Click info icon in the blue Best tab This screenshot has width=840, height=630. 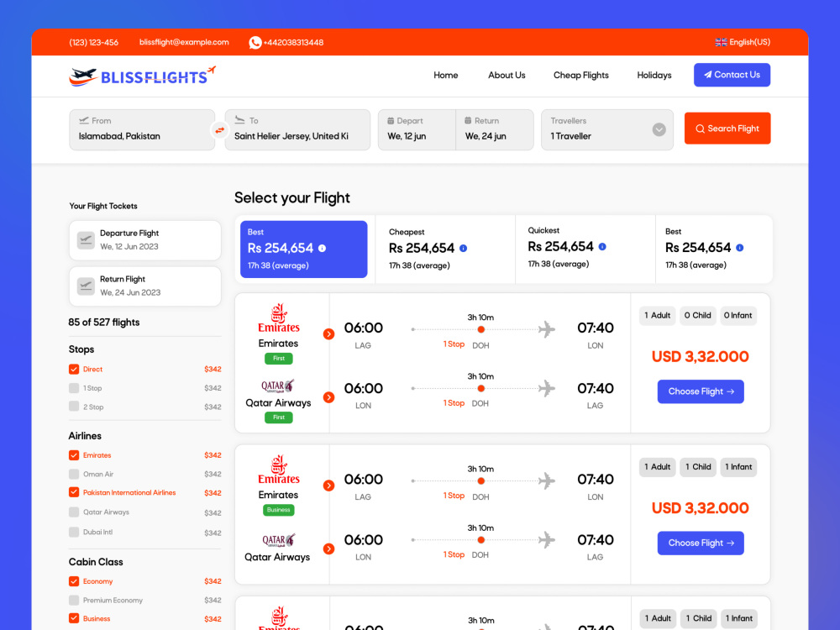click(x=322, y=248)
